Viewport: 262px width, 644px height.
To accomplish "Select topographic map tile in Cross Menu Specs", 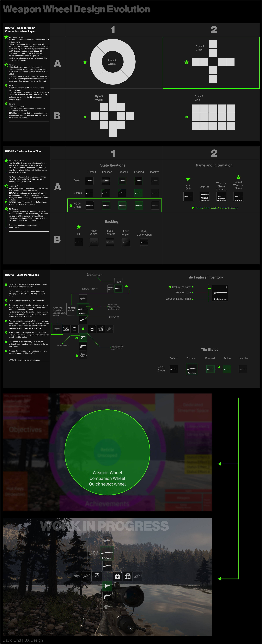I will point(66,329).
